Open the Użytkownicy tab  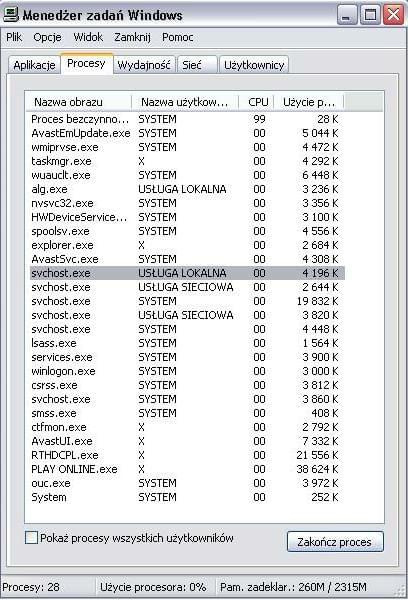coord(254,65)
